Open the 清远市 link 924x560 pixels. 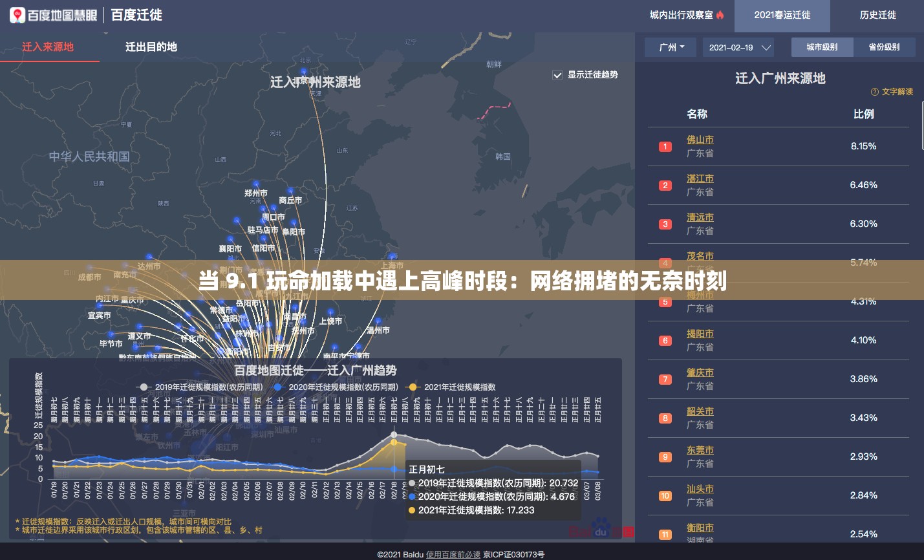pyautogui.click(x=700, y=217)
